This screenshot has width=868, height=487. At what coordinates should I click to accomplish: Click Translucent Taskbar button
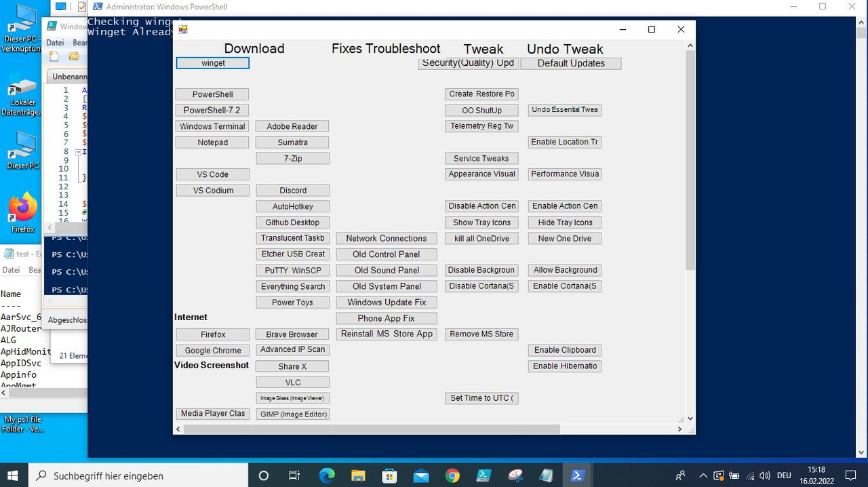(x=292, y=238)
